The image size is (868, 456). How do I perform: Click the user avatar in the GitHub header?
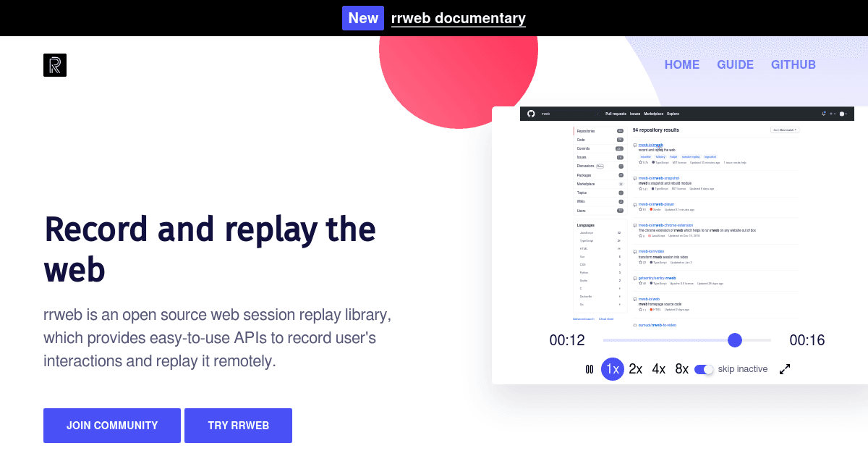(841, 113)
